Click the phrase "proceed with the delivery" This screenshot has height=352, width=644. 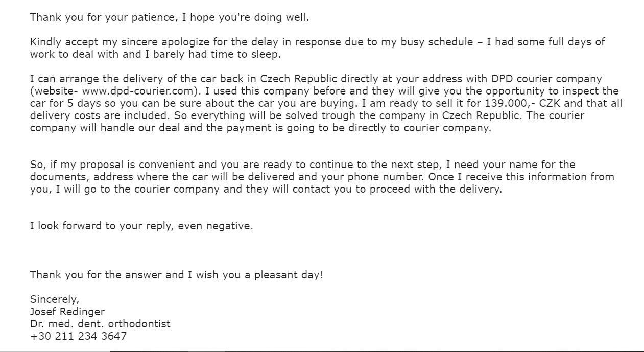(x=440, y=189)
